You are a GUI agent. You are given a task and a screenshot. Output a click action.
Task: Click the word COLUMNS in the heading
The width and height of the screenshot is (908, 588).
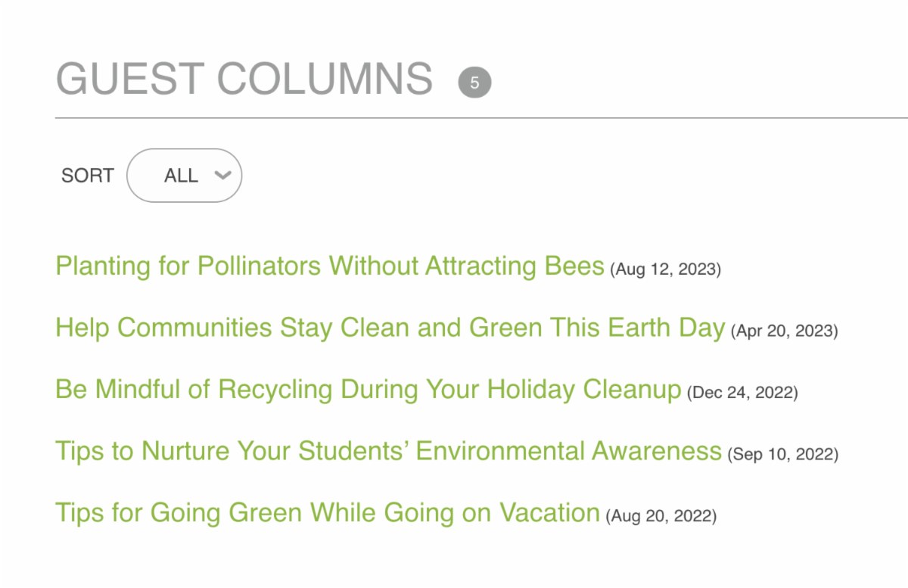(x=325, y=79)
